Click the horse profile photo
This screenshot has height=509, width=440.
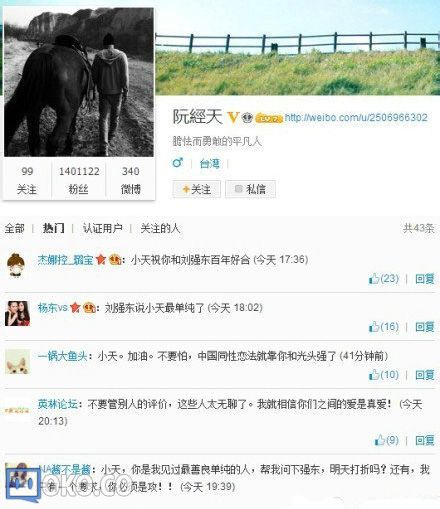click(x=79, y=82)
